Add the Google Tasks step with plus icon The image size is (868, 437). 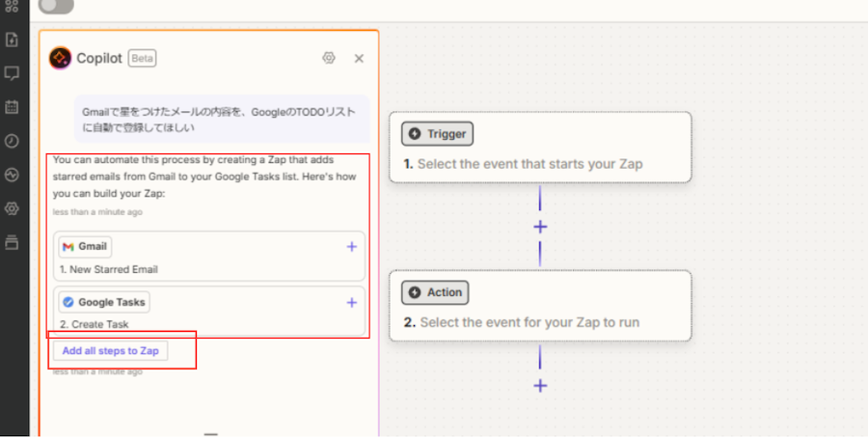pos(351,302)
